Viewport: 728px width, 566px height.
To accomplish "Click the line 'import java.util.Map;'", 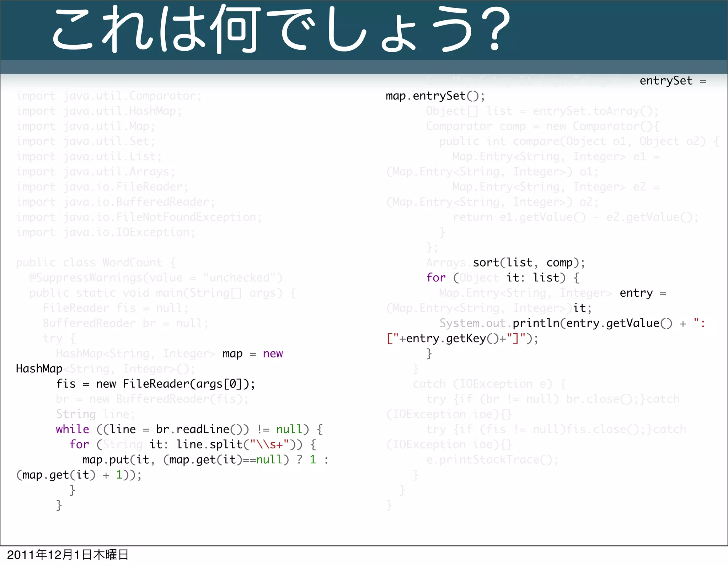I will point(85,126).
